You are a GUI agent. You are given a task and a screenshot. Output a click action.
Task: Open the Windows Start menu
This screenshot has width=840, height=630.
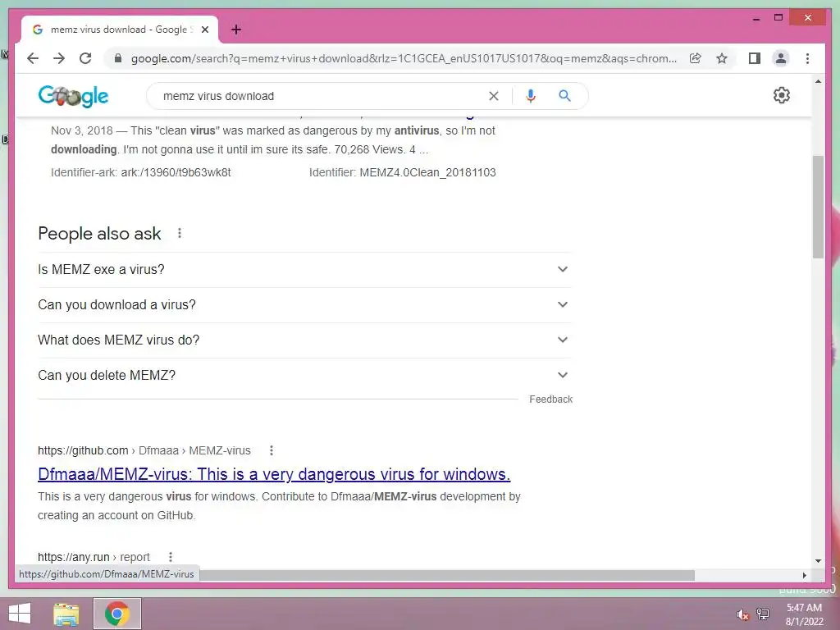pos(20,614)
